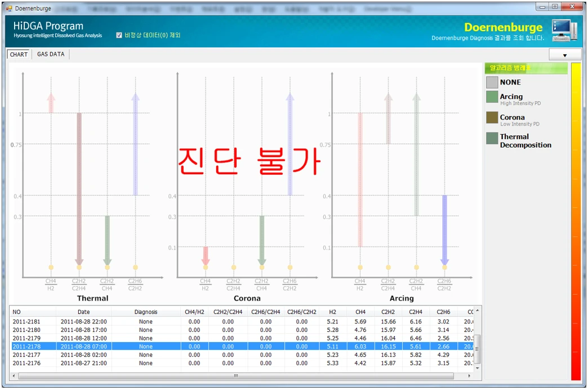This screenshot has height=390, width=588.
Task: Click the green Arcing legend swatch
Action: pos(492,97)
